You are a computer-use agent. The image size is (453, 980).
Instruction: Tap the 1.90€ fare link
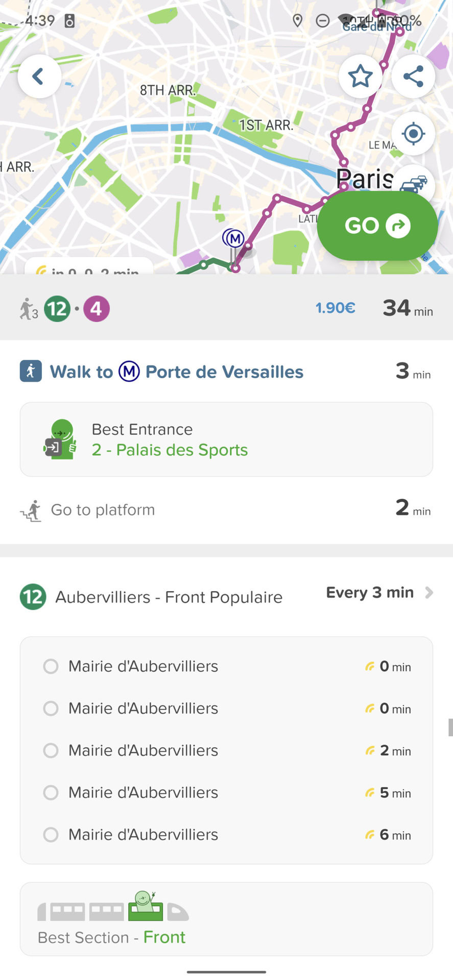click(x=335, y=308)
